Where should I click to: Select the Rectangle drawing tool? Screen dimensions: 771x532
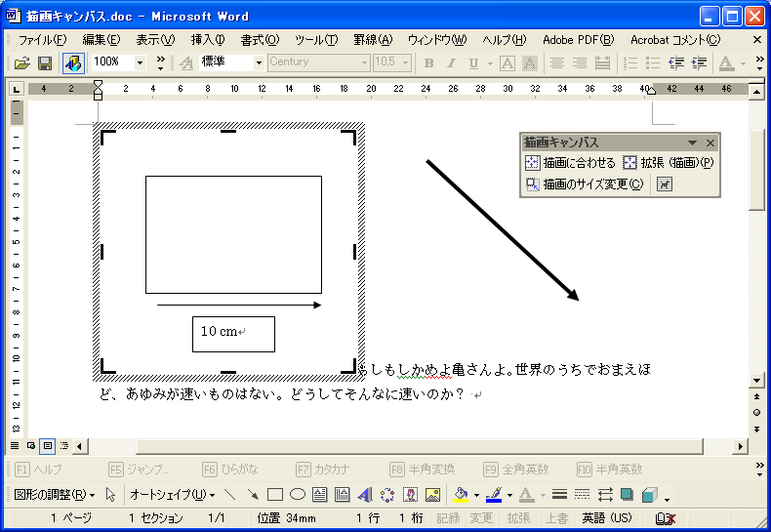click(275, 495)
